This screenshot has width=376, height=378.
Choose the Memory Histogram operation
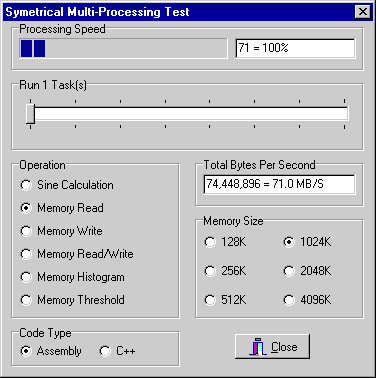coord(72,277)
